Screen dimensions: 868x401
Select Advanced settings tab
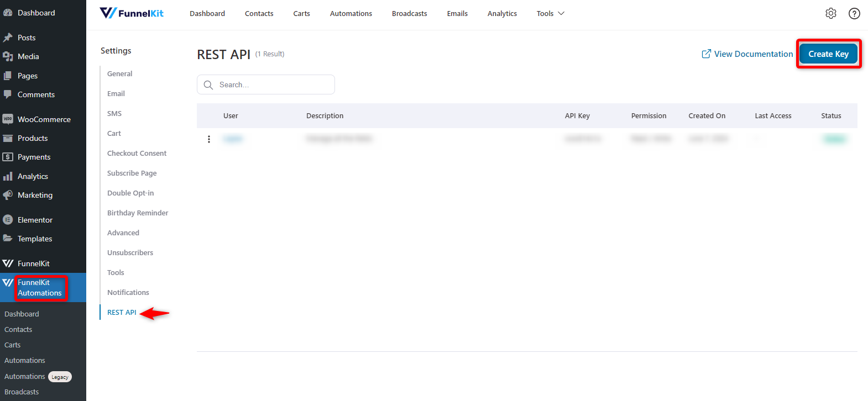[x=123, y=233]
